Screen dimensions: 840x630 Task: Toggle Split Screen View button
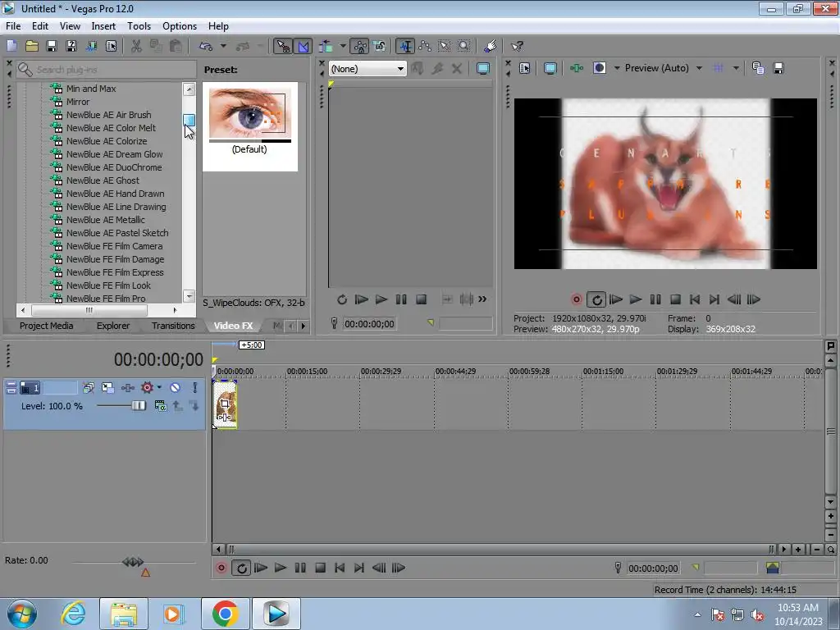(x=600, y=68)
